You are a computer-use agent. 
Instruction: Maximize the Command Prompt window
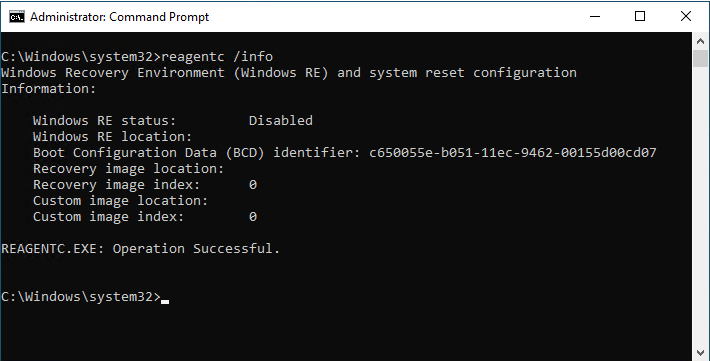pos(640,16)
